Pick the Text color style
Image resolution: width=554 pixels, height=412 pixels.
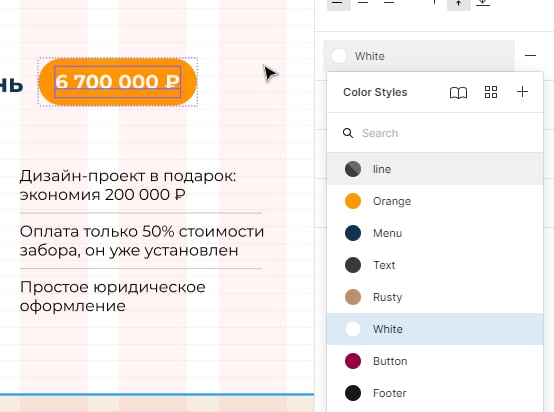435,265
